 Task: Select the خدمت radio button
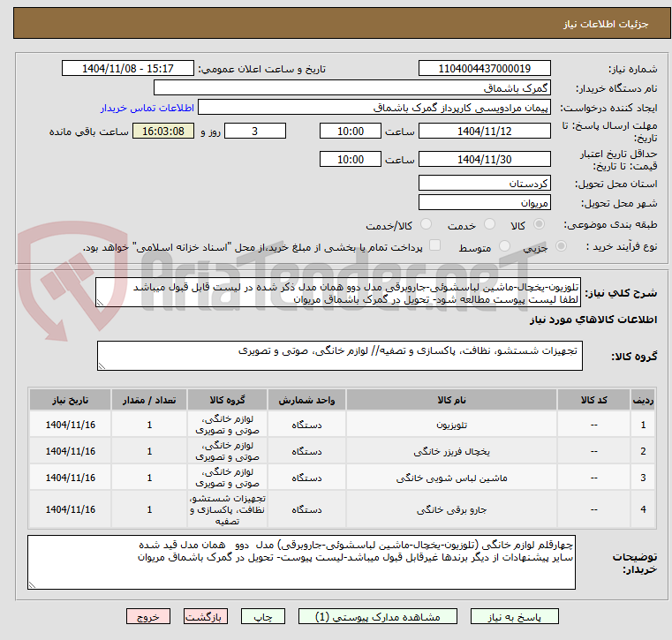coord(489,224)
